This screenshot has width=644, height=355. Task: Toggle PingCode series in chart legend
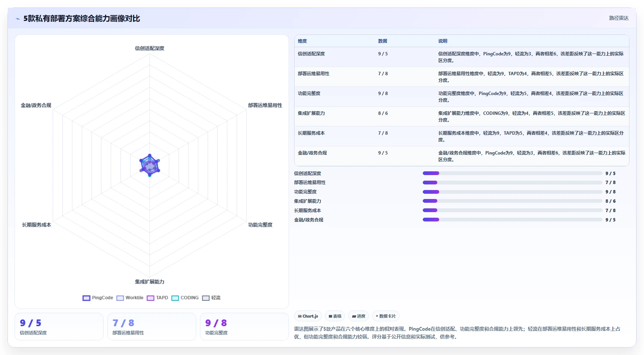pos(98,298)
